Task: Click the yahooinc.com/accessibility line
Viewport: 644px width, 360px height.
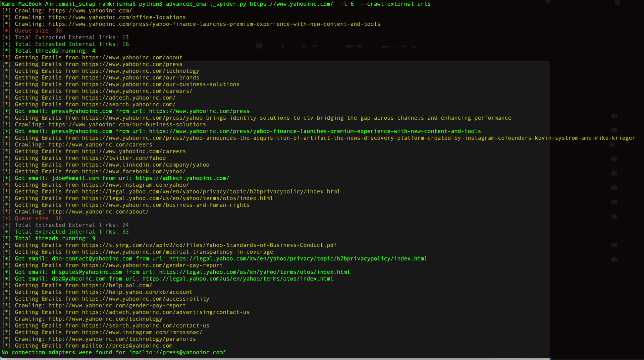Action: [106, 299]
